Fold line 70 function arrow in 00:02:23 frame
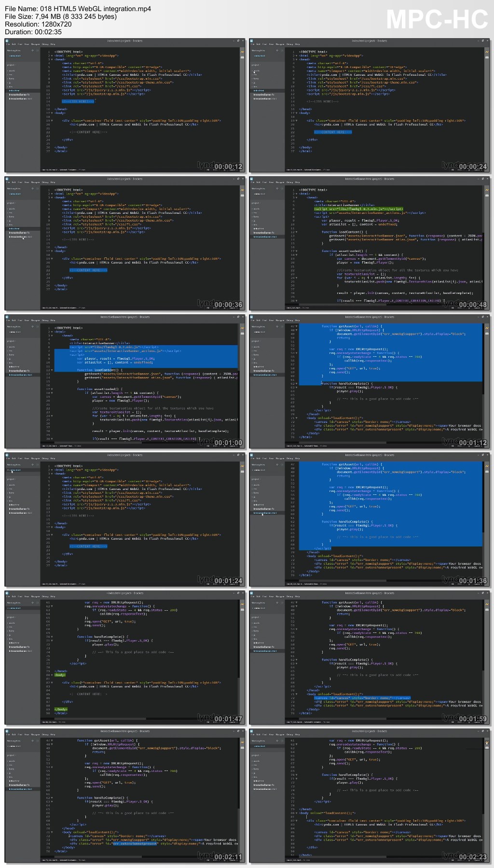 pyautogui.click(x=296, y=775)
